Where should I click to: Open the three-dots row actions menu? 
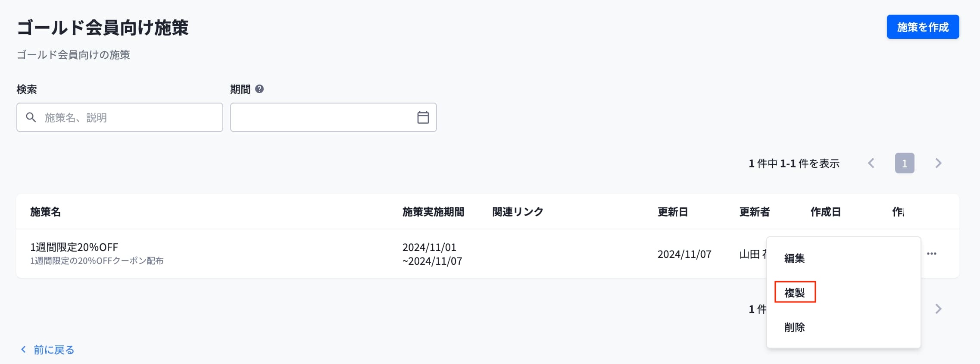pos(931,254)
